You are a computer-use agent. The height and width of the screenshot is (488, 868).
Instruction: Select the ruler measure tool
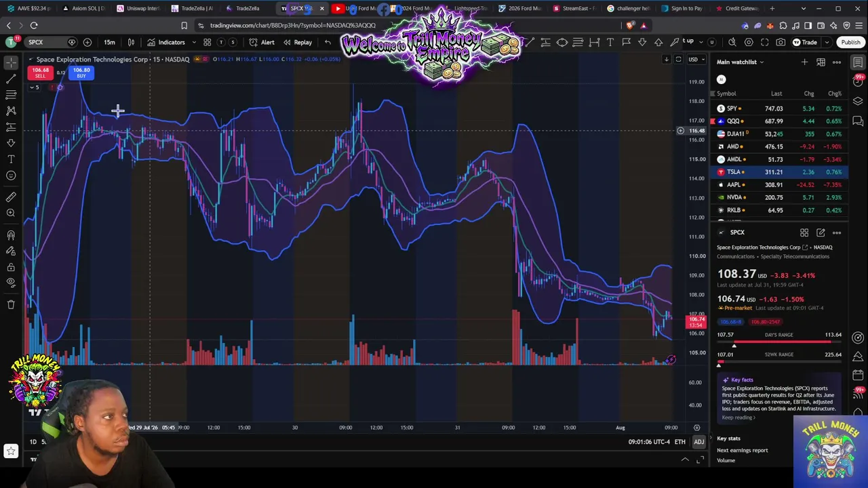11,197
